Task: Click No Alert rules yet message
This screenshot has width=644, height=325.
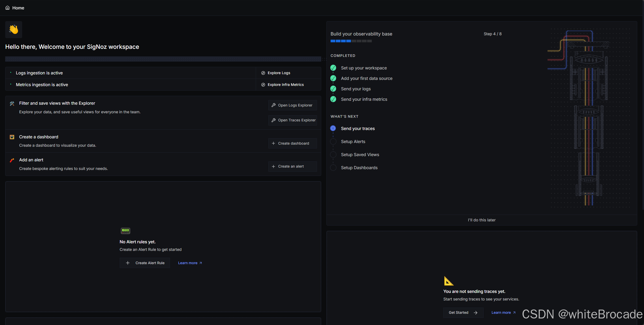Action: tap(137, 242)
